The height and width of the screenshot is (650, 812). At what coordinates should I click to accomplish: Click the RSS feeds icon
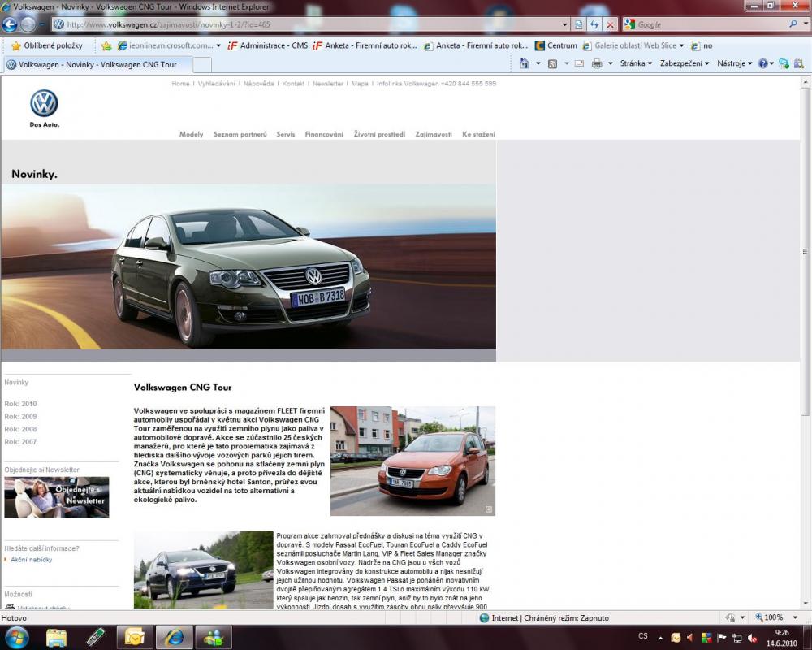coord(552,63)
